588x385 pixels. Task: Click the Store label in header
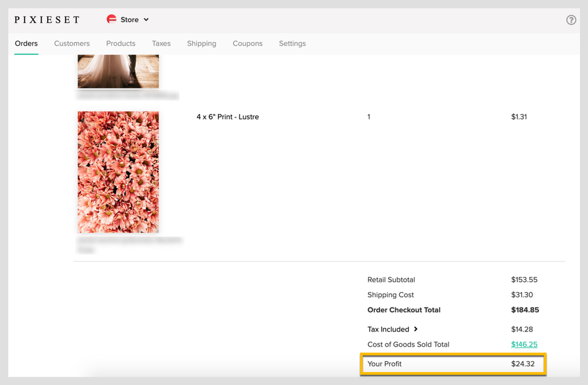click(x=129, y=20)
